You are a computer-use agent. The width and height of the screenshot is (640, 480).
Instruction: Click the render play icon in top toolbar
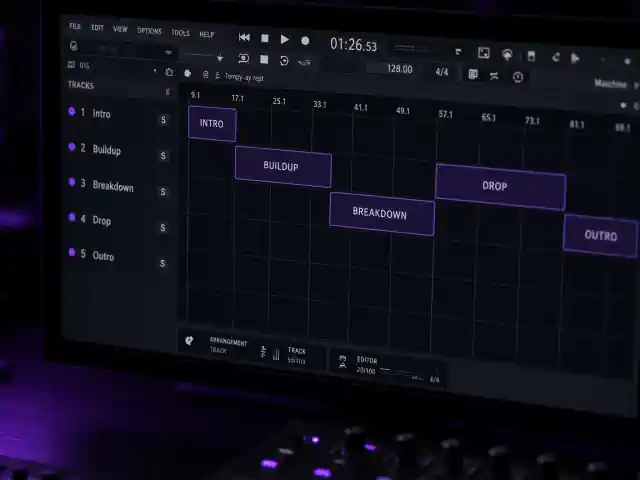click(575, 58)
